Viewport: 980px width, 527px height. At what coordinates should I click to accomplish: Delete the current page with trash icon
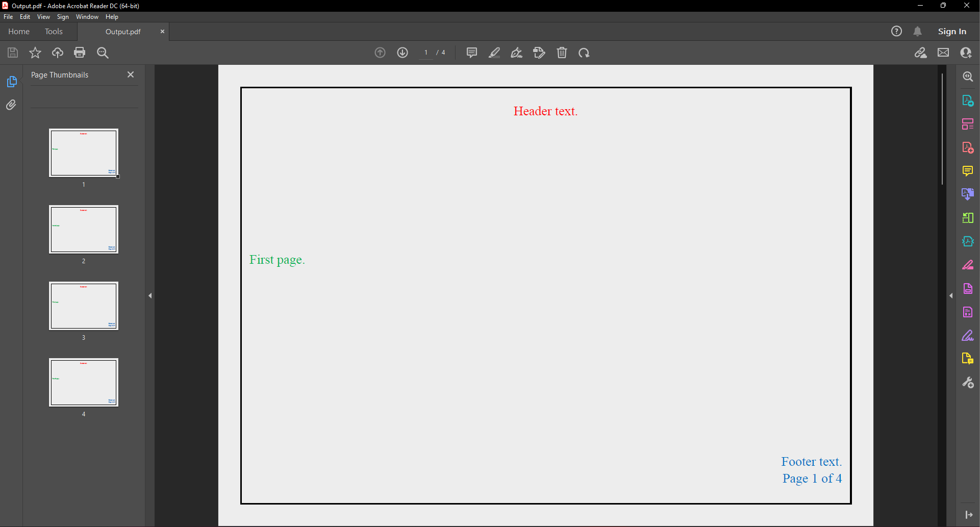click(562, 53)
